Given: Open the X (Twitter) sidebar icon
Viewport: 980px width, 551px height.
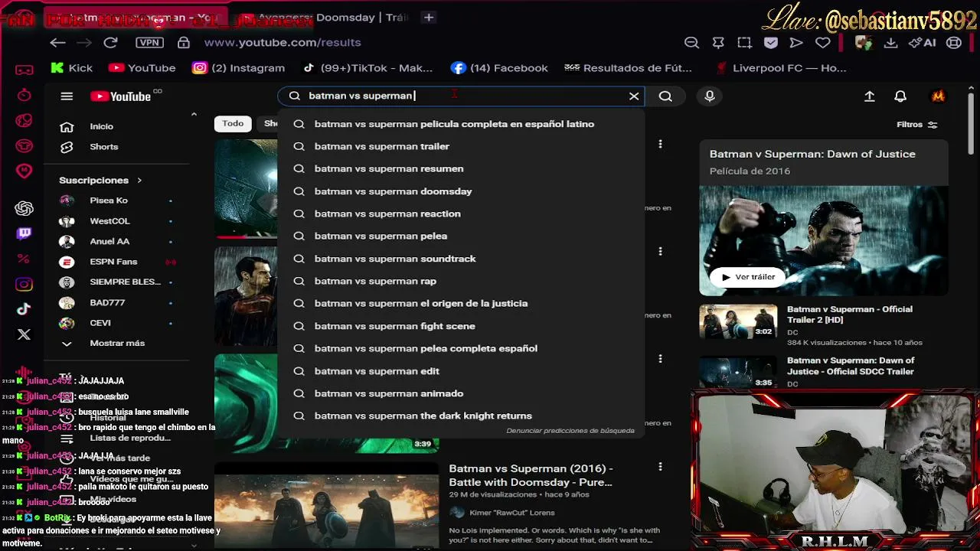Looking at the screenshot, I should (x=24, y=334).
